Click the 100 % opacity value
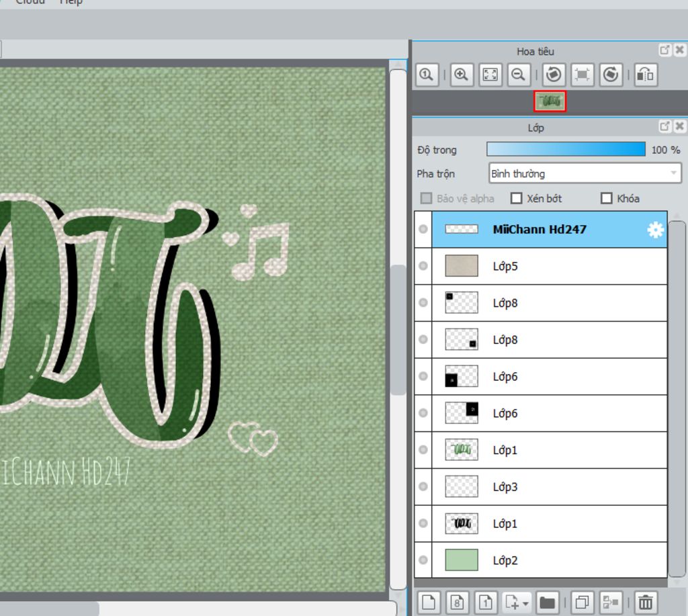688x616 pixels. click(666, 150)
